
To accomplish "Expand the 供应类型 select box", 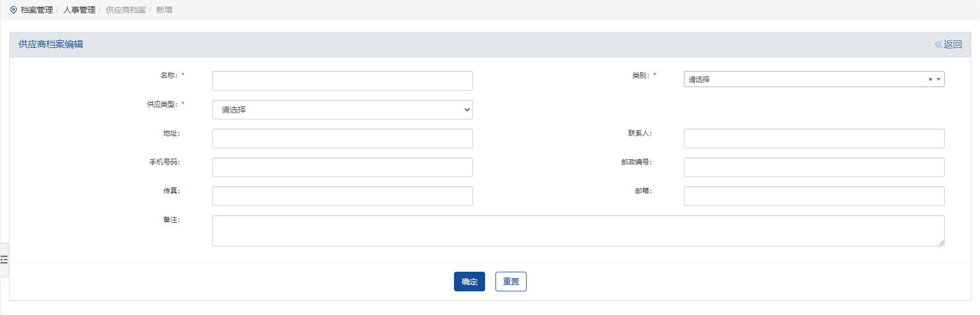I will pos(342,110).
